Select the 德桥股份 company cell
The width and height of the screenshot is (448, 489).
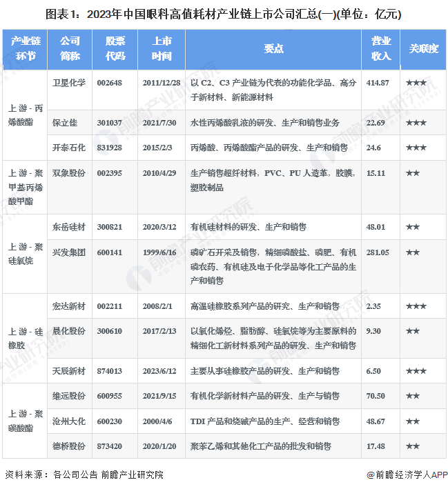[68, 446]
